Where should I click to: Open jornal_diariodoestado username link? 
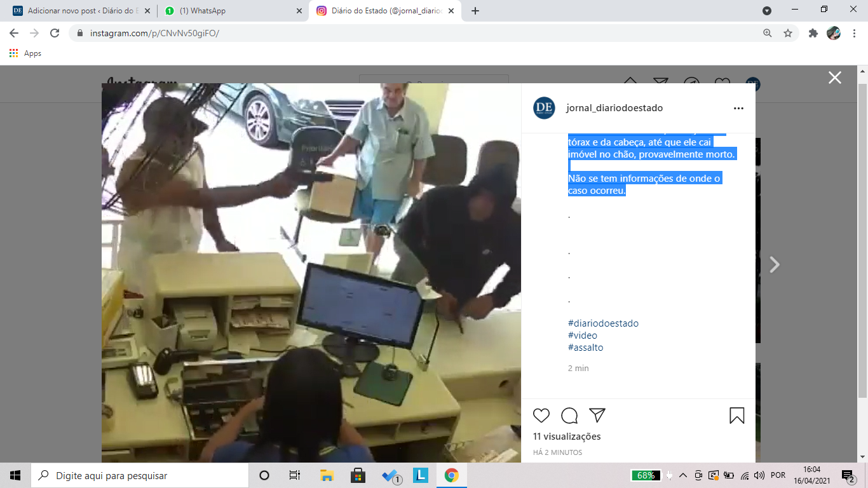pos(614,108)
